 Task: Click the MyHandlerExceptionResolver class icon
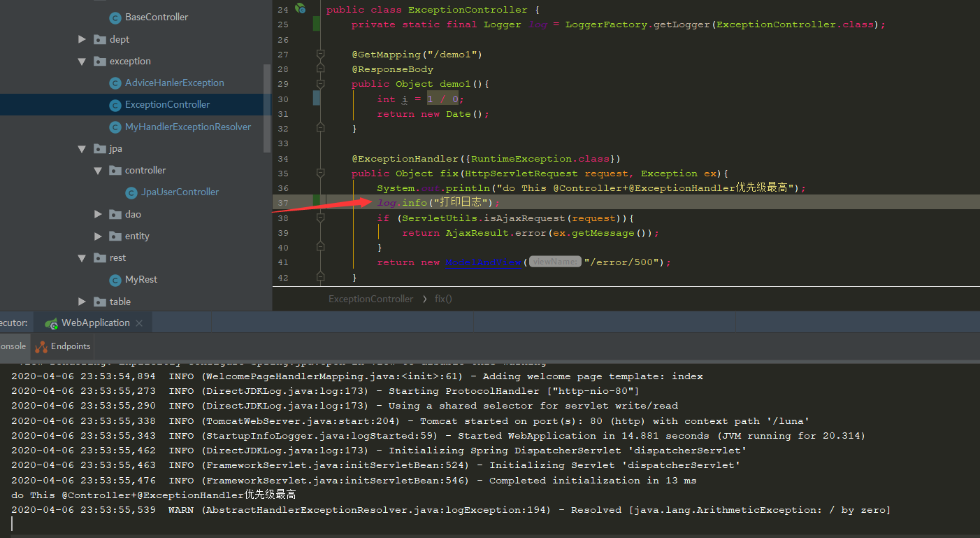115,127
